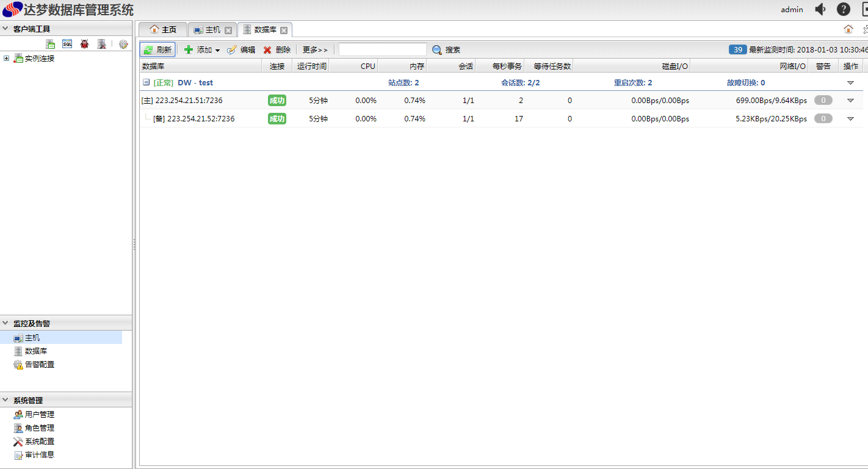Open 角色管理 under system management
Screen dimensions: 868x469
39,428
